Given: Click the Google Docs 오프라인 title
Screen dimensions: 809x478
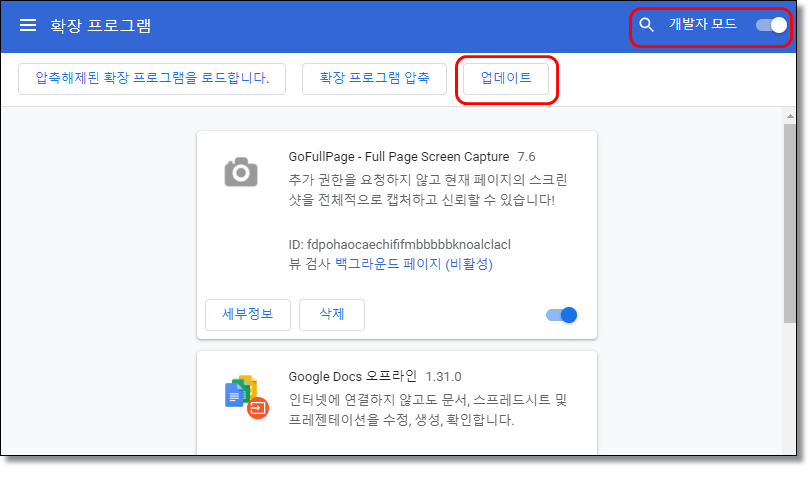Looking at the screenshot, I should click(x=352, y=376).
